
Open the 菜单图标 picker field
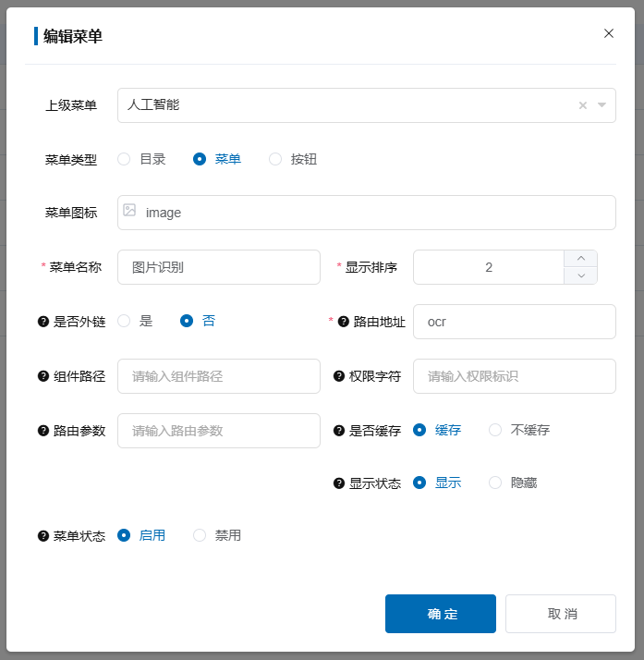pos(367,213)
